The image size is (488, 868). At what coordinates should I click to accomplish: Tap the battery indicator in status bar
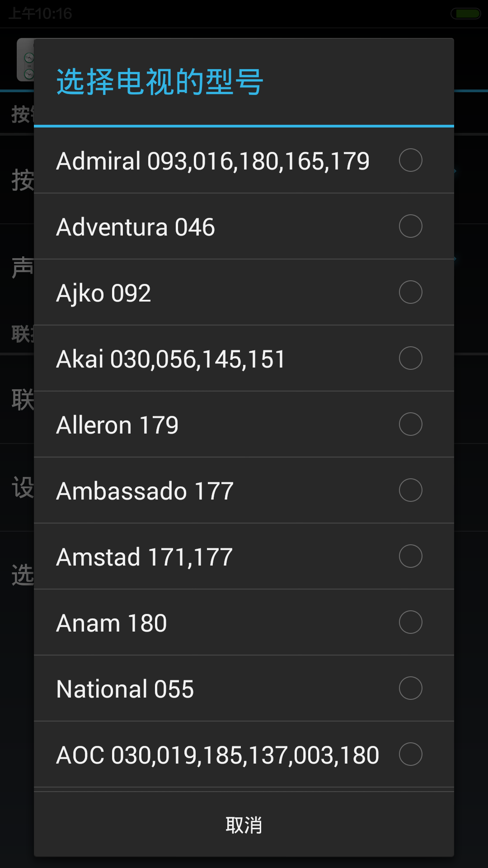[466, 14]
